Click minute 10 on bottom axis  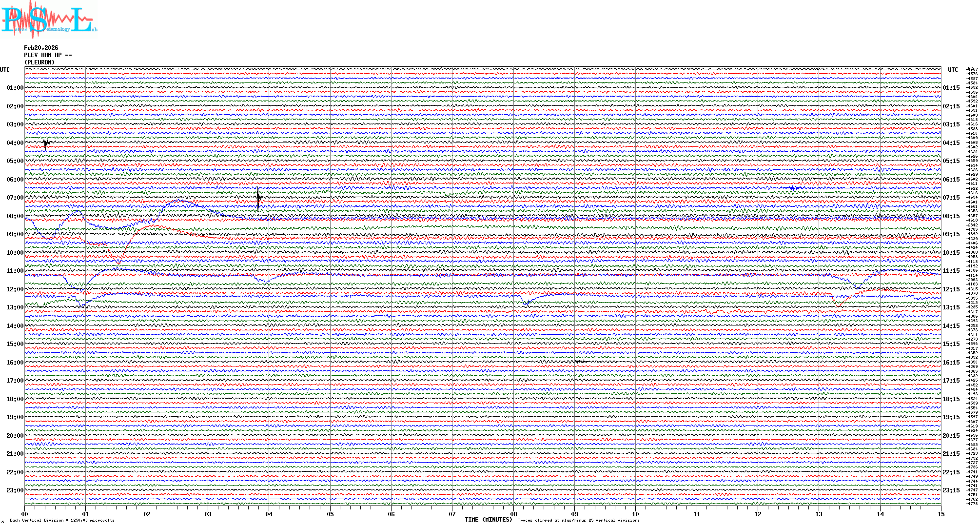pyautogui.click(x=635, y=514)
